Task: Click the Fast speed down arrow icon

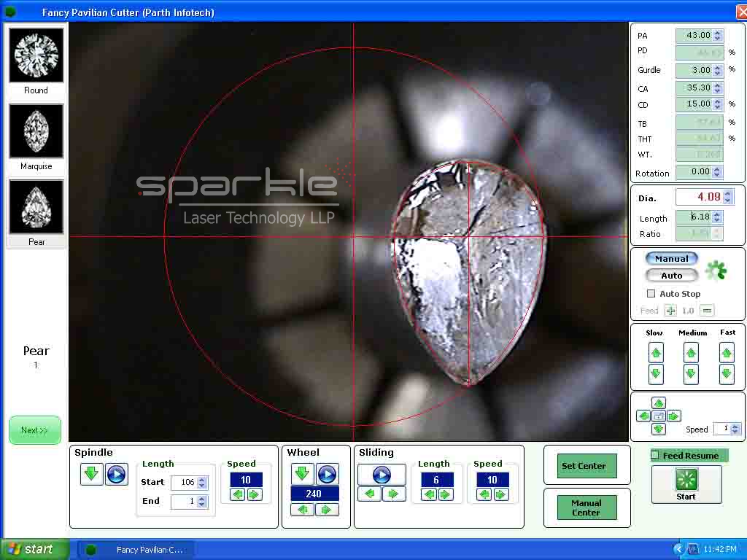Action: 727,374
